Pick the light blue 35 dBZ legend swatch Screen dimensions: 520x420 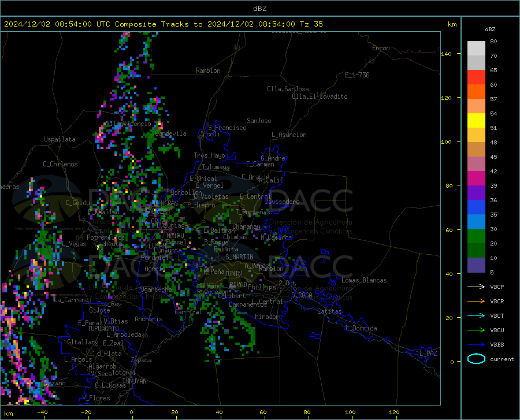(x=476, y=222)
